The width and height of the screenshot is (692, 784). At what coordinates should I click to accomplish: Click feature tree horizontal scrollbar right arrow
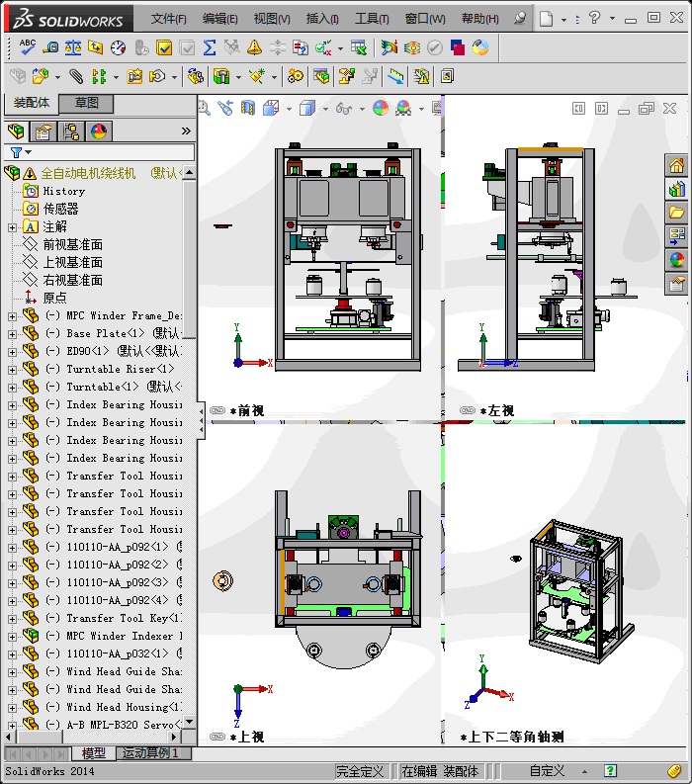(x=174, y=737)
